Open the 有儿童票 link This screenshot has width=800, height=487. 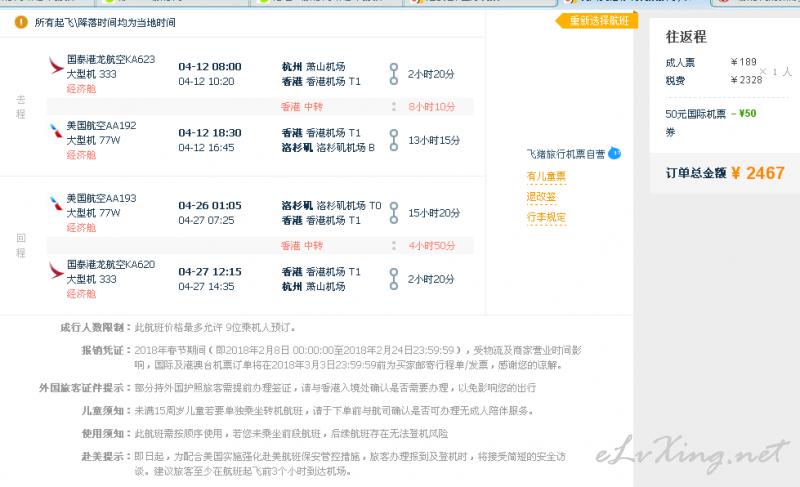click(x=546, y=176)
